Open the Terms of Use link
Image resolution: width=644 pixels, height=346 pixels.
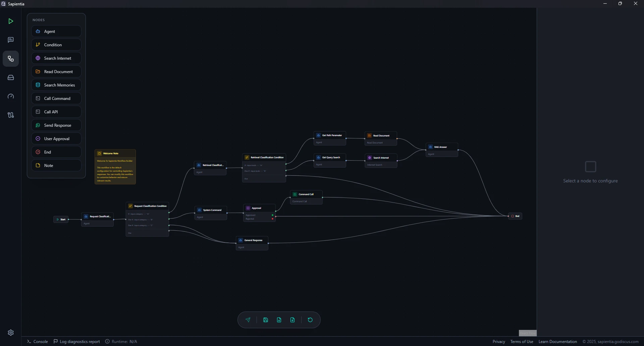(x=521, y=341)
